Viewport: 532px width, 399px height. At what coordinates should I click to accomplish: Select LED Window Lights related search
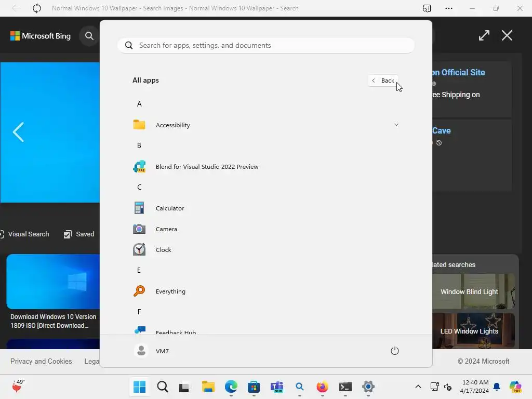473,331
